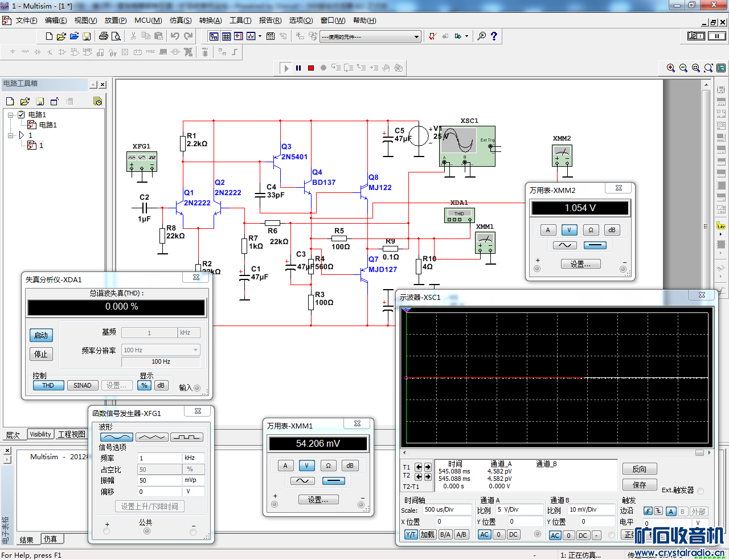
Task: Stop the simulation with the red square
Action: click(x=311, y=68)
